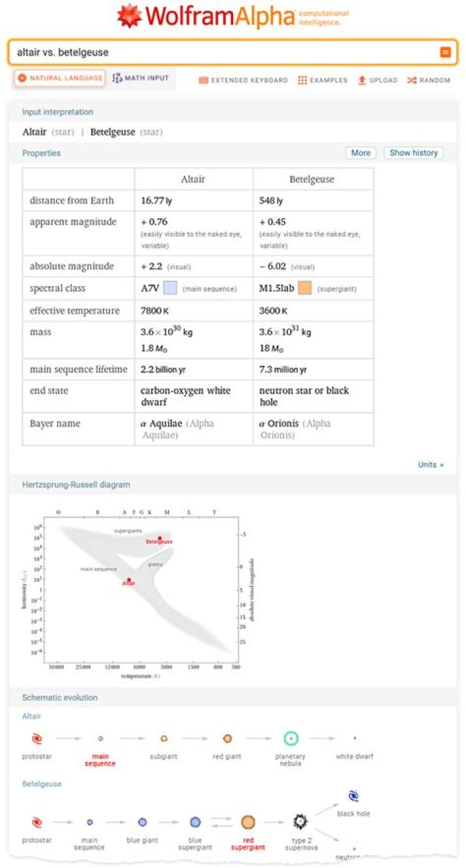
Task: Click Betelgeuse's red supergiant icon
Action: coord(248,822)
